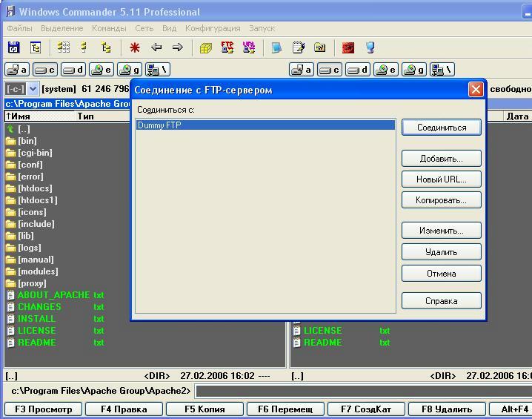Click the F3 Просмотр button
Viewport: 532px width, 419px height.
pos(44,409)
